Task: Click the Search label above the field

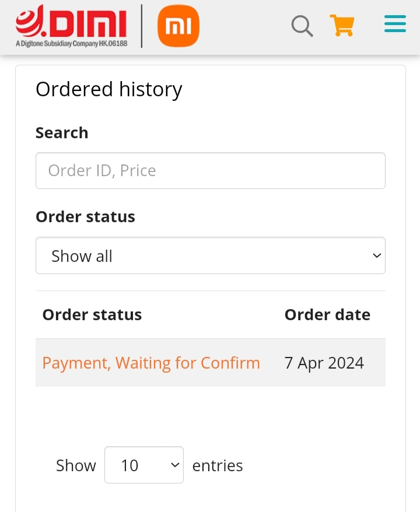Action: point(62,132)
